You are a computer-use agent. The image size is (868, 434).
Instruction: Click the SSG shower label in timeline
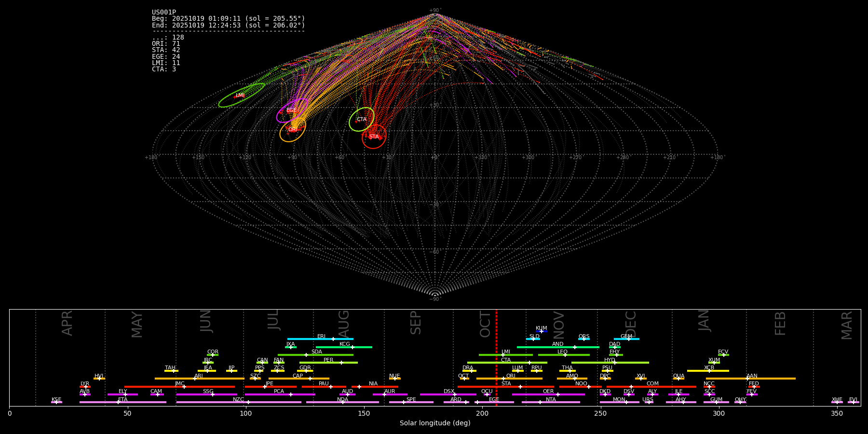click(x=208, y=391)
